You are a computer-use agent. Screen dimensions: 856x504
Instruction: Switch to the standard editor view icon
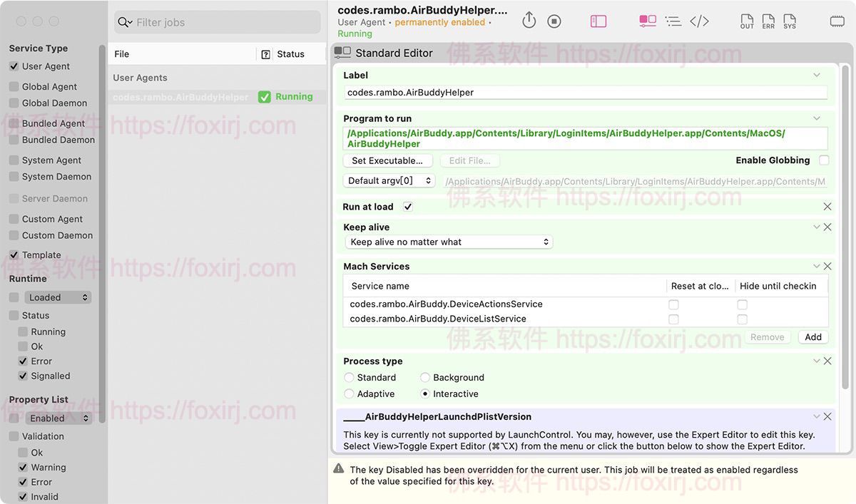point(648,21)
